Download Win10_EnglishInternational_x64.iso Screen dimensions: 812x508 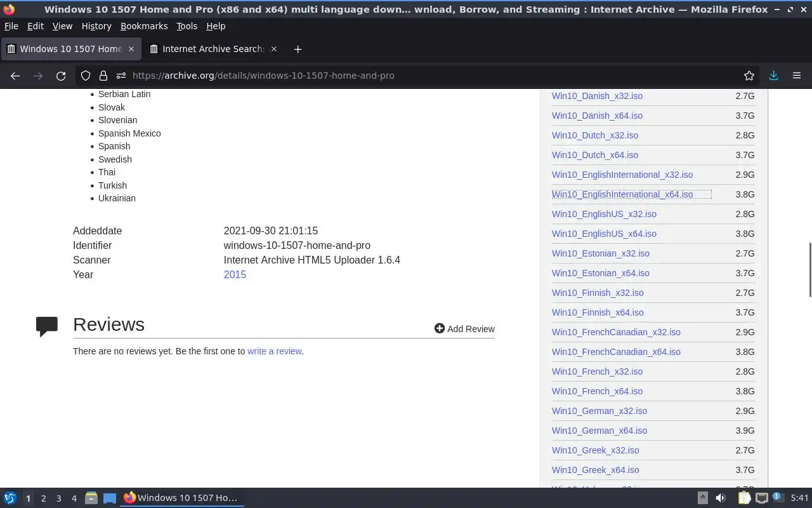pyautogui.click(x=622, y=194)
